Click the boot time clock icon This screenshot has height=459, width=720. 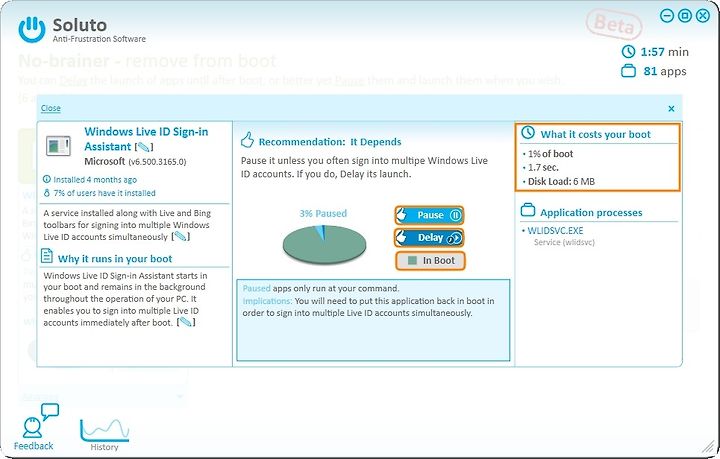coord(628,51)
